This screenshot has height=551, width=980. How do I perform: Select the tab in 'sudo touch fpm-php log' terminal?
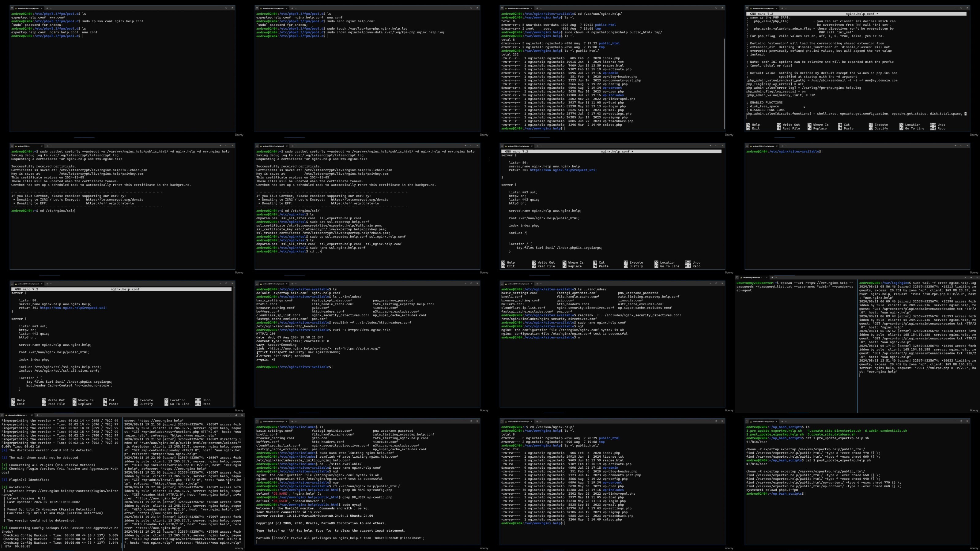point(274,8)
